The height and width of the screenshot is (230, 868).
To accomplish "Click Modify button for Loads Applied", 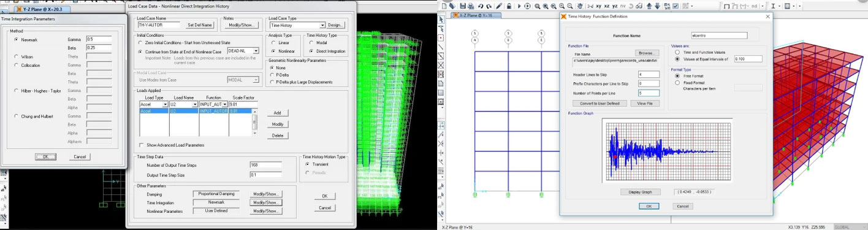I will click(x=277, y=125).
